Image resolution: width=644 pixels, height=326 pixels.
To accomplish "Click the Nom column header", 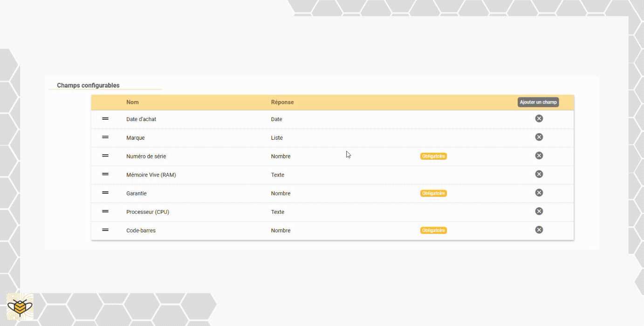I will tap(132, 102).
